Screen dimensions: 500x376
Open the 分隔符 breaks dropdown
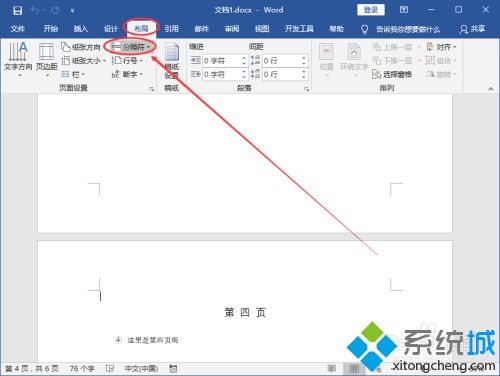coord(131,47)
